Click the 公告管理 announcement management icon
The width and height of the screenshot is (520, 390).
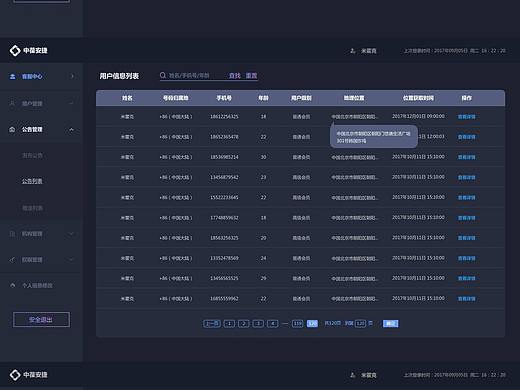pos(12,129)
